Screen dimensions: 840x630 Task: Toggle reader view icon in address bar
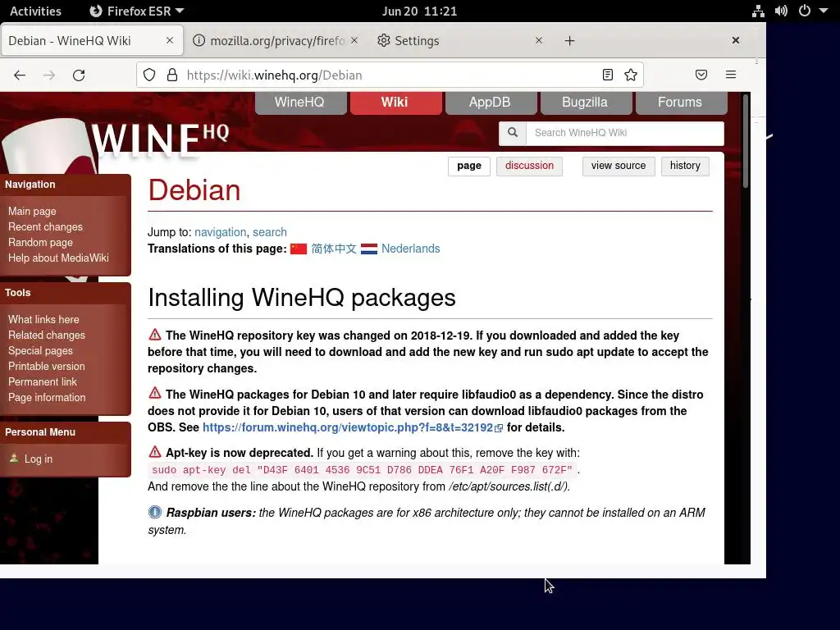point(608,75)
